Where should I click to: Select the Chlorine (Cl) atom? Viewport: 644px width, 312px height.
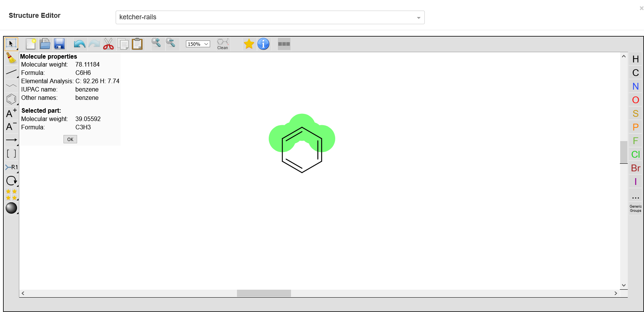635,155
